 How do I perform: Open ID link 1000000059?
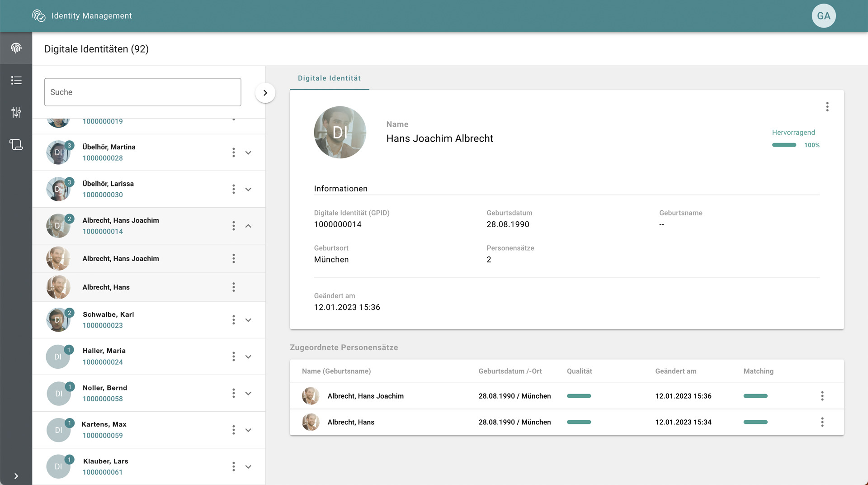click(103, 435)
